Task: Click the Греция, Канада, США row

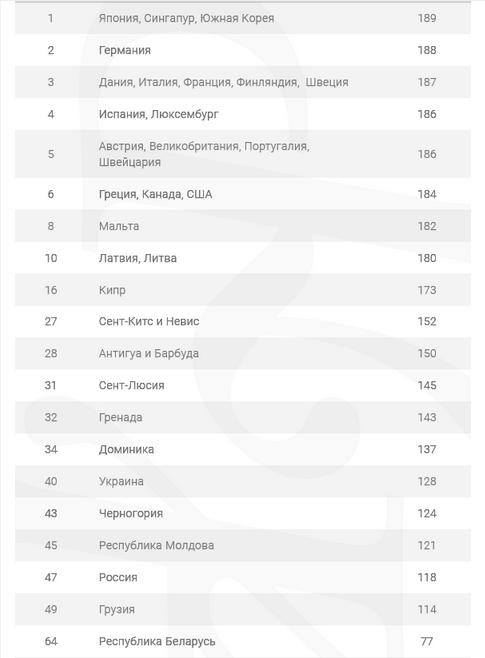Action: (x=243, y=194)
